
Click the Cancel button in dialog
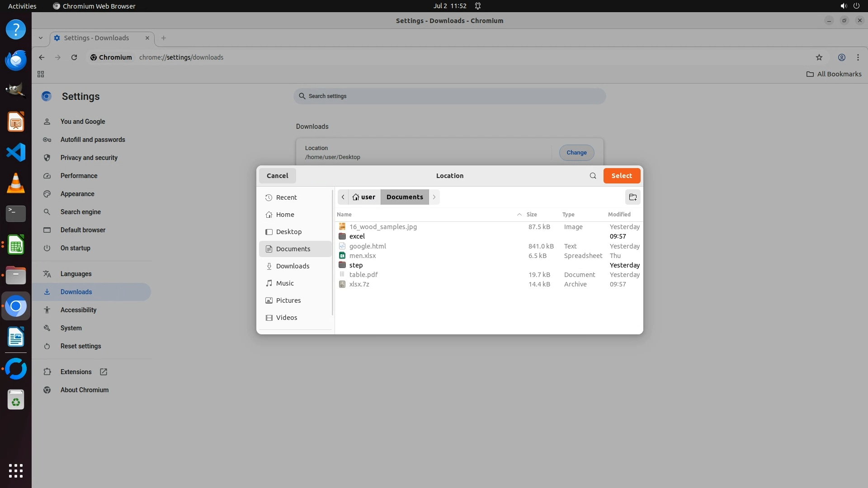(x=277, y=176)
